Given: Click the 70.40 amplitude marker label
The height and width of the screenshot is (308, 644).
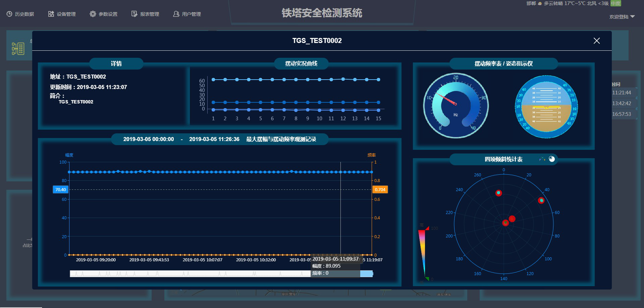Looking at the screenshot, I should 60,189.
